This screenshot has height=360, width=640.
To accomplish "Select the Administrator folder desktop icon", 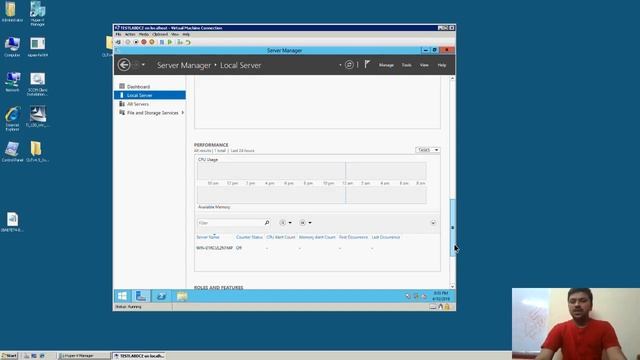I will 12,12.
